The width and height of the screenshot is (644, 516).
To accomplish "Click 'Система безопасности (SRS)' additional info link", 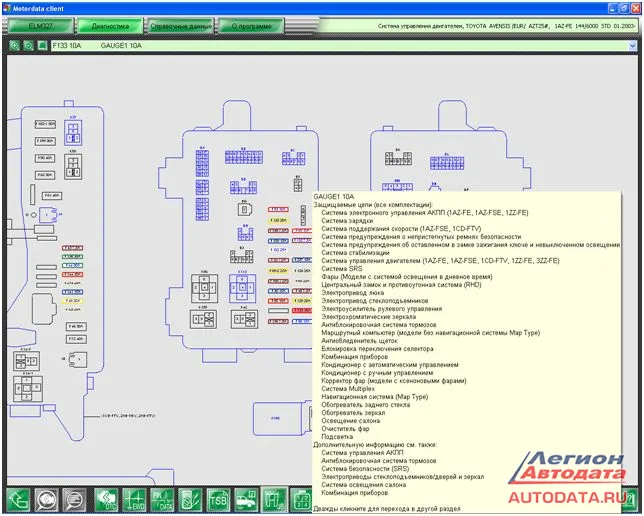I will tap(365, 469).
